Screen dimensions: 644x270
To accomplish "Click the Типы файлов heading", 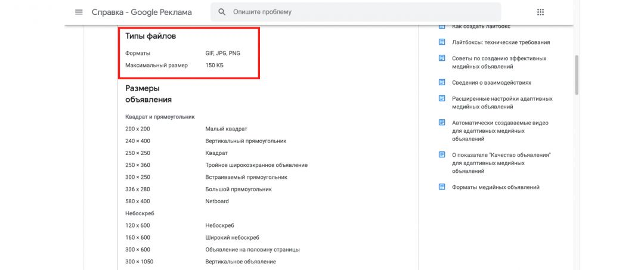I will (x=151, y=36).
